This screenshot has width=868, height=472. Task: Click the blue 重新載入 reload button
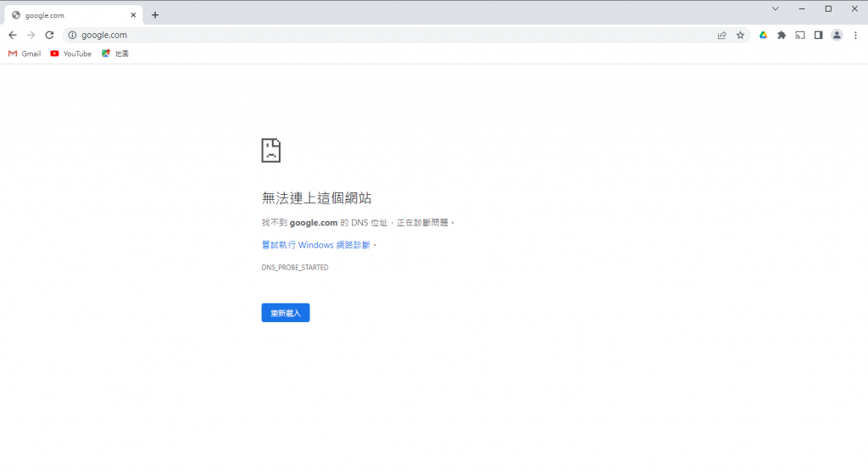(x=286, y=313)
